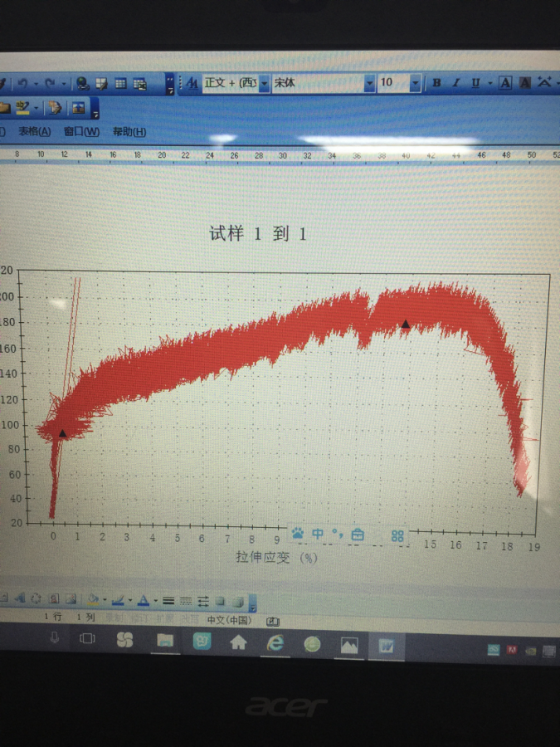Viewport: 560px width, 747px height.
Task: Open the 表格(A) menu
Action: coord(34,131)
